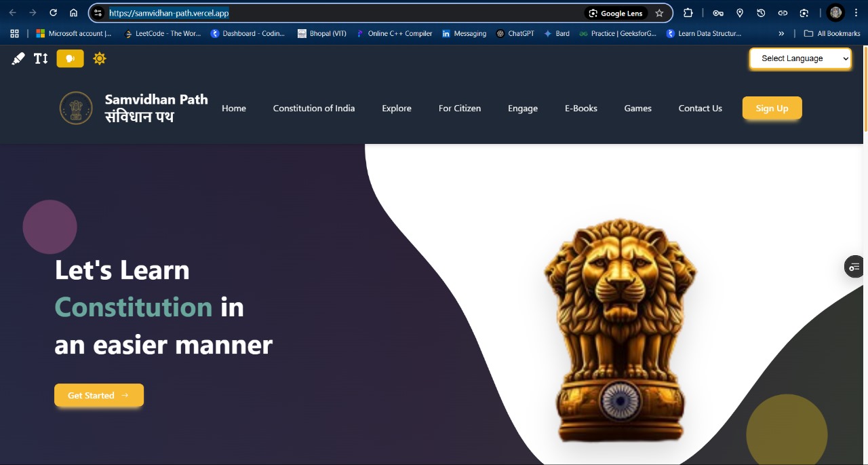Open the Bhopal (VIT) bookmark
Viewport: 868px width, 465px height.
pyautogui.click(x=322, y=33)
